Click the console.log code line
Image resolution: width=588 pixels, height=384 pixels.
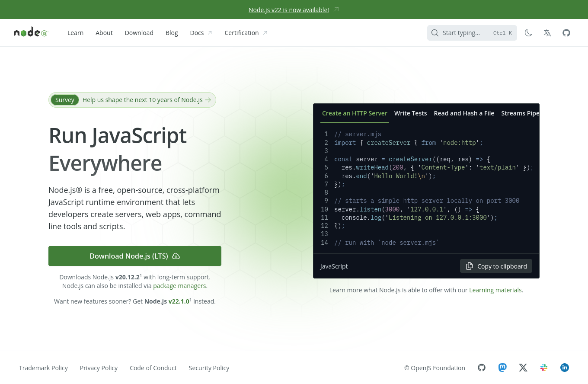419,218
